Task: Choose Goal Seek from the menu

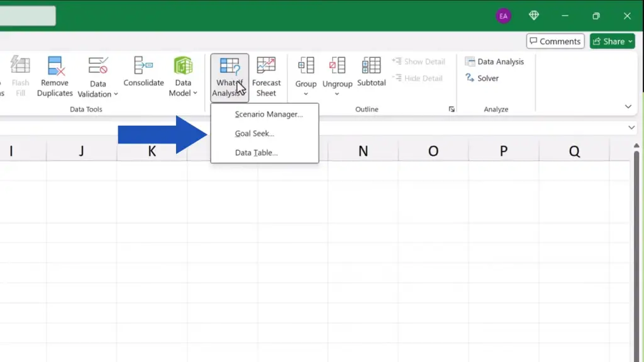Action: pos(255,134)
